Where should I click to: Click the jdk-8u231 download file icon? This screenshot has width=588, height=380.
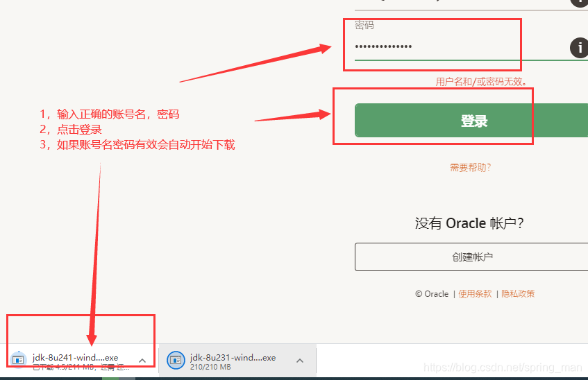pyautogui.click(x=176, y=360)
